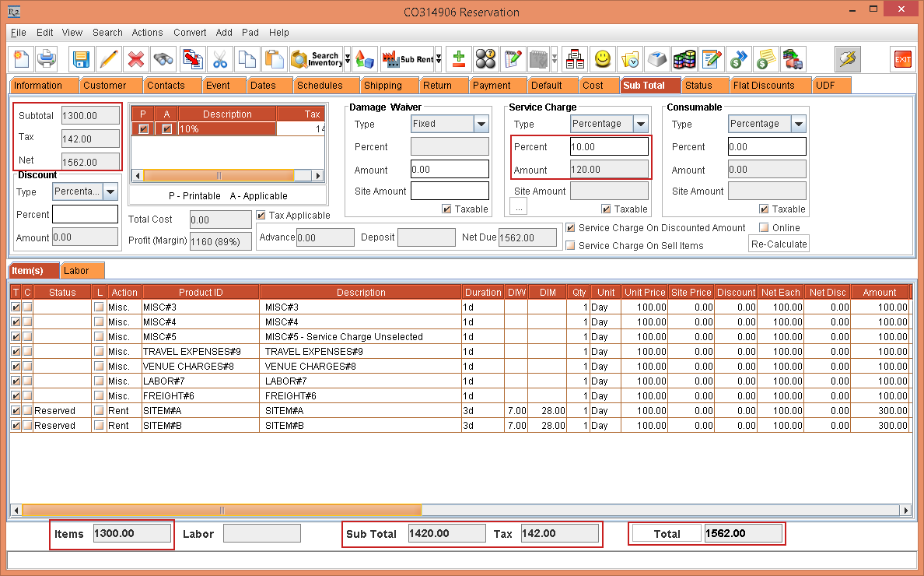Check the Online checkbox
Viewport: 924px width, 576px height.
pyautogui.click(x=764, y=228)
